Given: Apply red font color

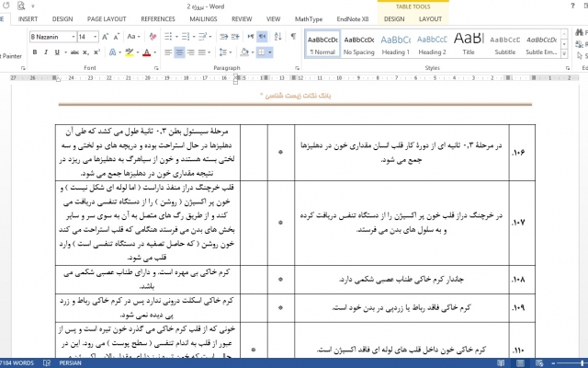Looking at the screenshot, I should pyautogui.click(x=147, y=52).
